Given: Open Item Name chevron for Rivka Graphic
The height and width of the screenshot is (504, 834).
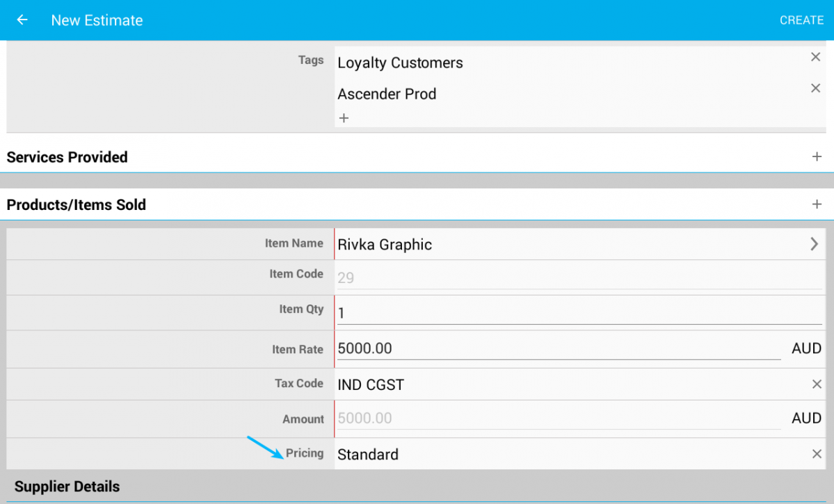Looking at the screenshot, I should coord(814,244).
